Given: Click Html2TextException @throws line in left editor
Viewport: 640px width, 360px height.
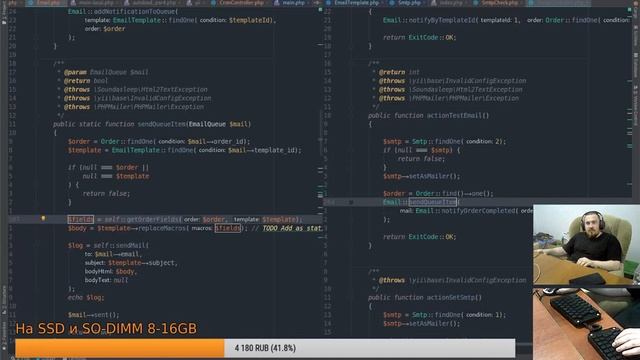Looking at the screenshot, I should 136,89.
